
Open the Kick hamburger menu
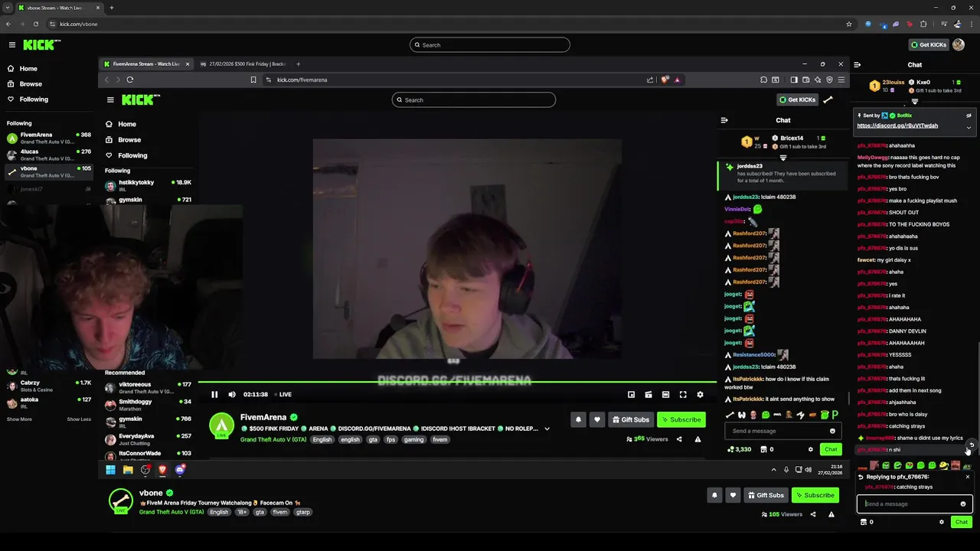tap(12, 45)
